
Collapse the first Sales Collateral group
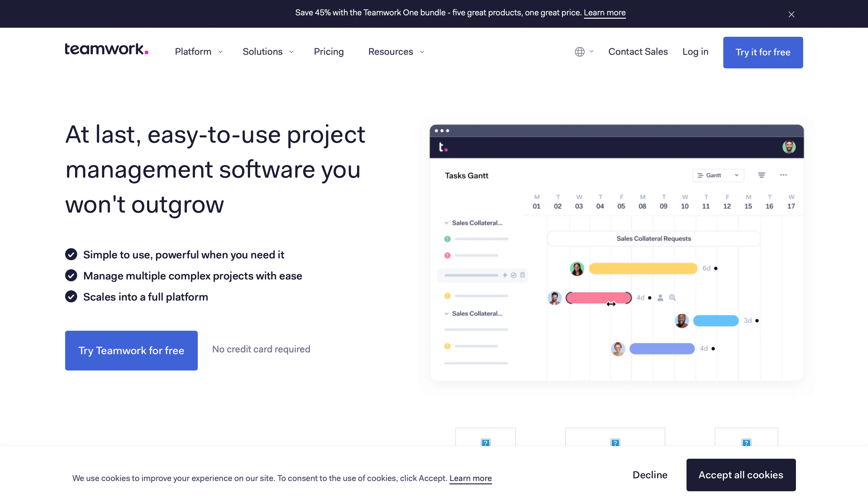point(447,223)
